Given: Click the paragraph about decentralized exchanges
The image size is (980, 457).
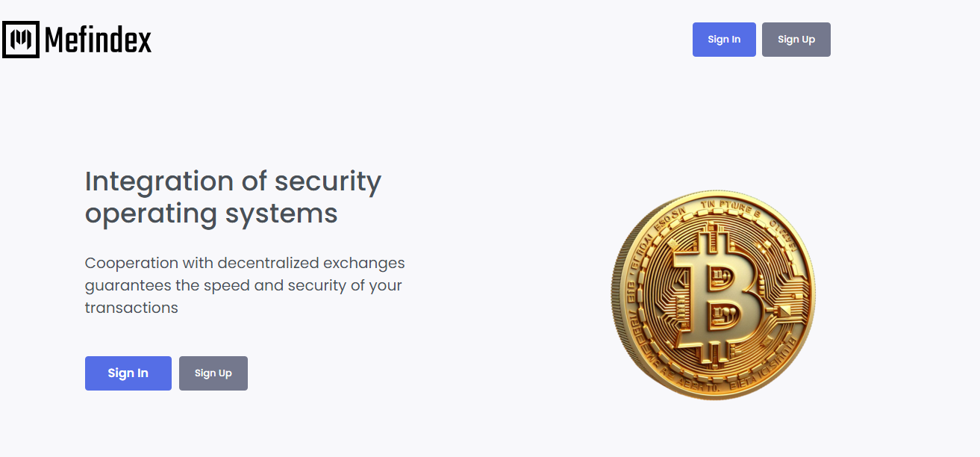Looking at the screenshot, I should [245, 285].
